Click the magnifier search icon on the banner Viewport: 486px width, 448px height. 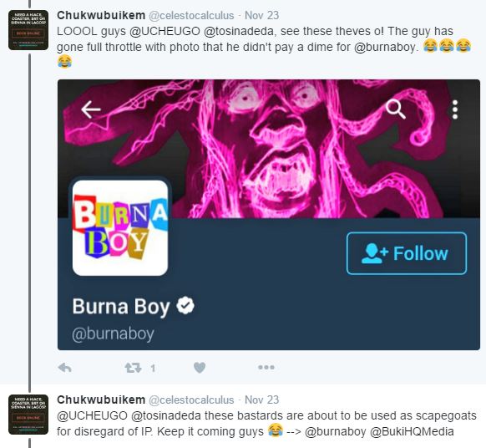(x=396, y=109)
